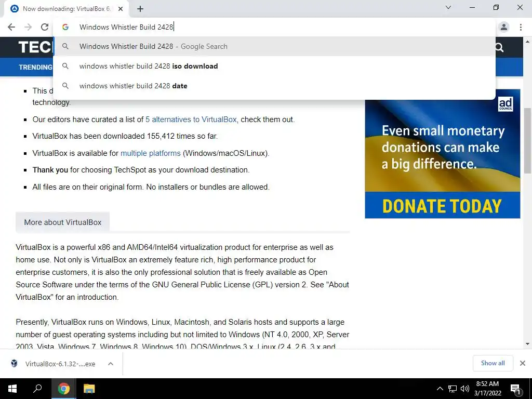Open the Chrome profile avatar icon
532x399 pixels.
pyautogui.click(x=504, y=27)
